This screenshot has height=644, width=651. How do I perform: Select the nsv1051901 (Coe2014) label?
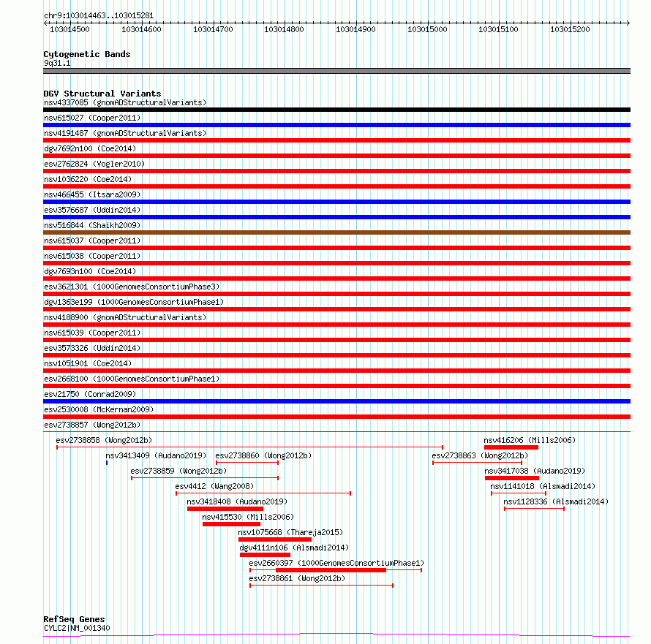click(88, 363)
